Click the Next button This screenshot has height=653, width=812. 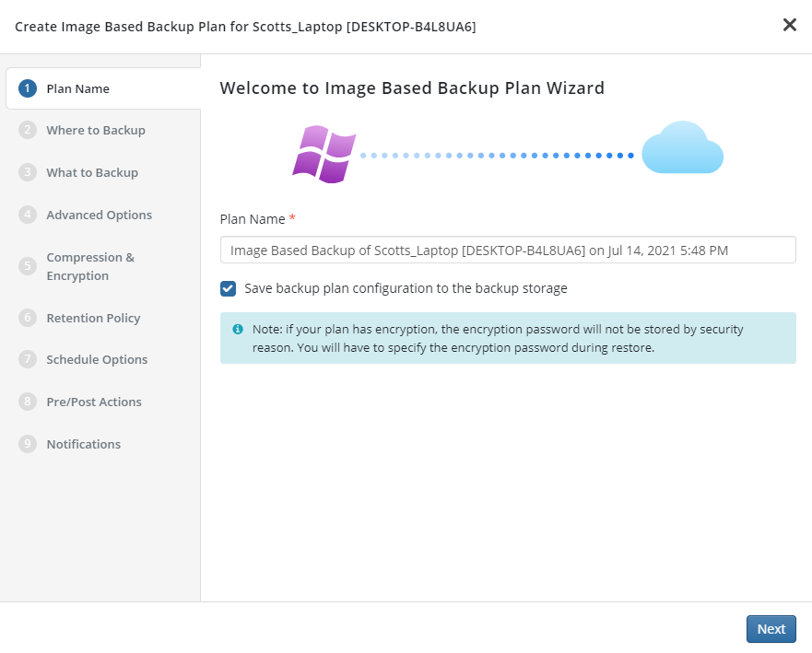click(x=771, y=629)
